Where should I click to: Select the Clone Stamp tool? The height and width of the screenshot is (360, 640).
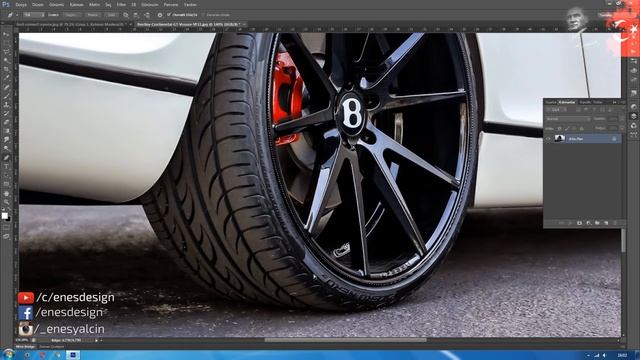(6, 104)
